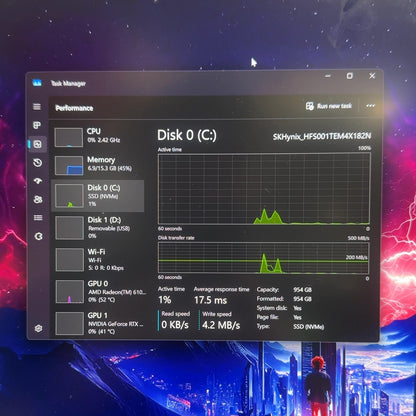This screenshot has height=416, width=416.
Task: Open the Processes page icon
Action: (x=37, y=125)
